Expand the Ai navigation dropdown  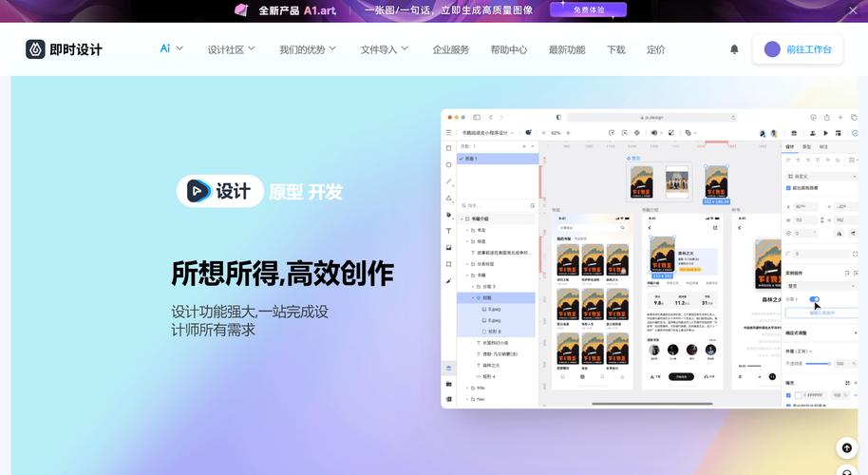point(171,48)
